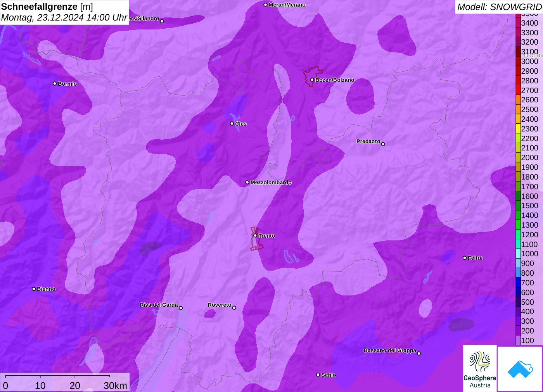Click the Bozen/Bolzano label text
The image size is (543, 392).
pos(335,80)
